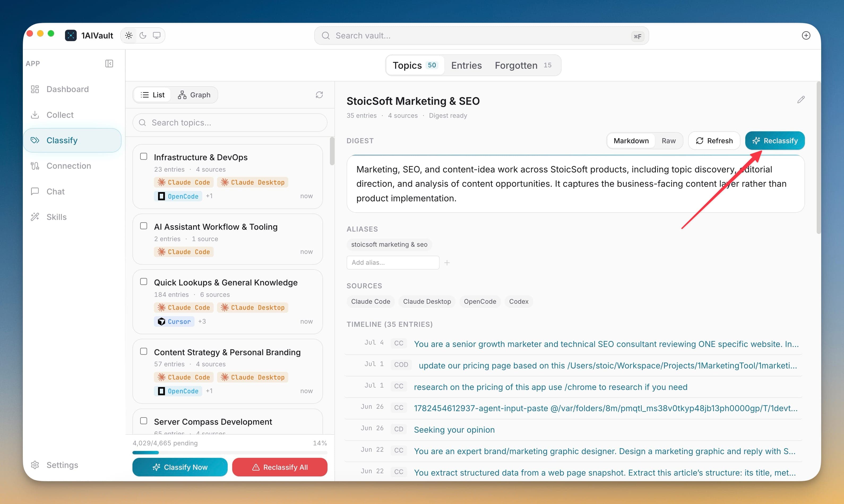Switch to dark theme moon icon
Screen dimensions: 844x504
(x=143, y=35)
